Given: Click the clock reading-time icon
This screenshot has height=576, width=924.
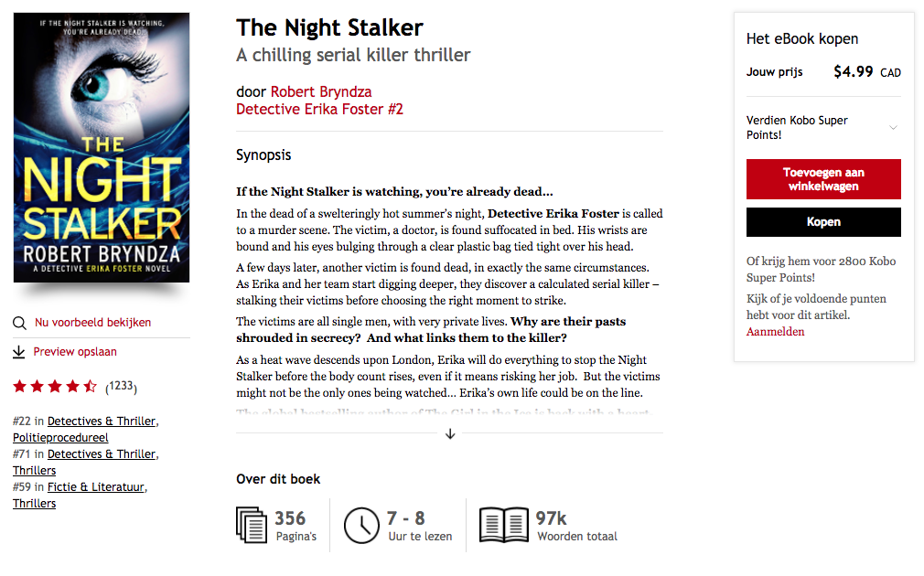Looking at the screenshot, I should 361,525.
